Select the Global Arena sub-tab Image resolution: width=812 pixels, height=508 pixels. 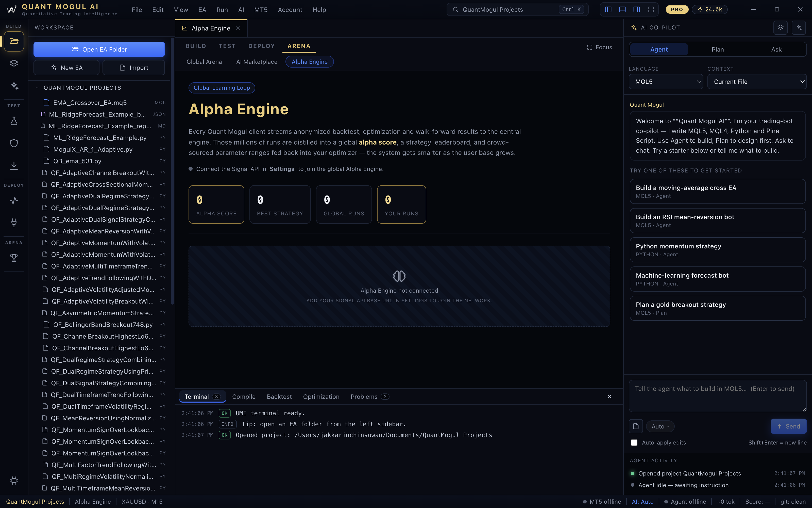pos(204,62)
